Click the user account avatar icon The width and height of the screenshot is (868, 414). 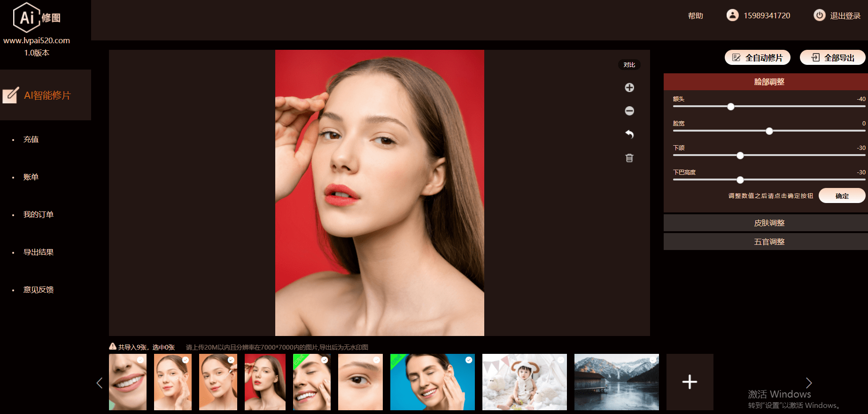pyautogui.click(x=732, y=16)
